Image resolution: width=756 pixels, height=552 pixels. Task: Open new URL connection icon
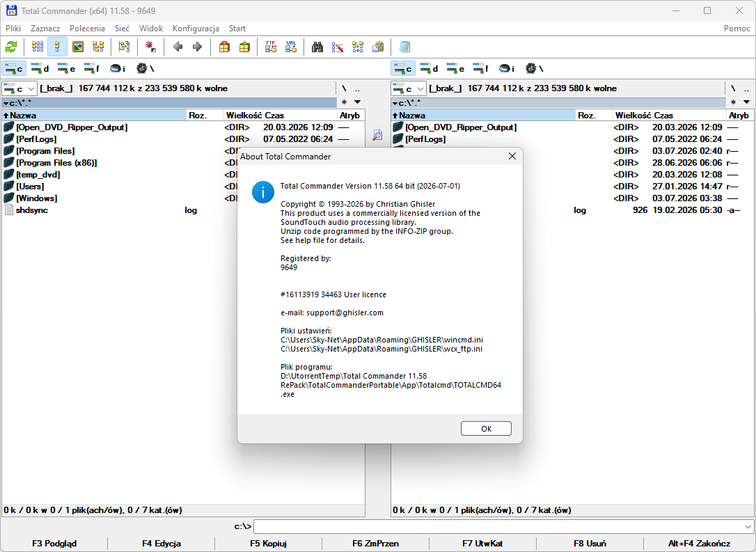[291, 47]
